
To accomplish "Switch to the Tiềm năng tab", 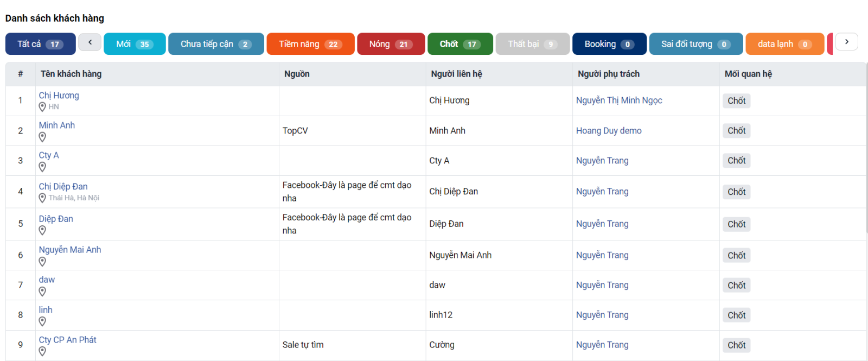I will [x=310, y=44].
